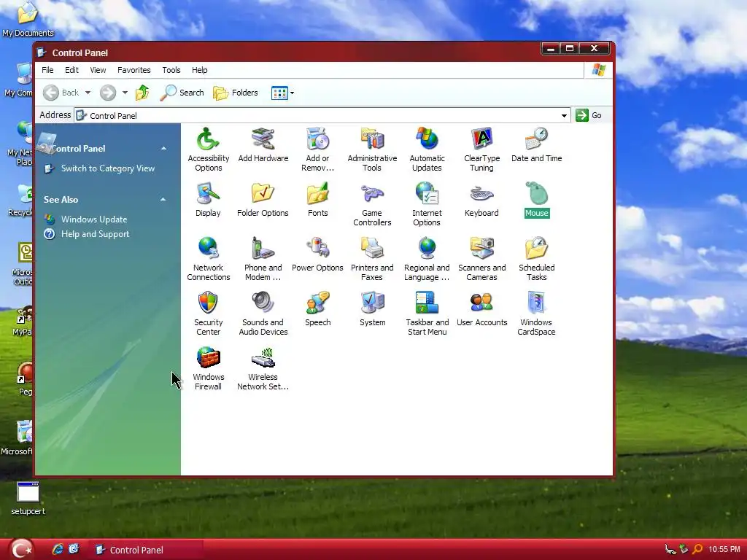Image resolution: width=747 pixels, height=560 pixels.
Task: Expand the Back history dropdown arrow
Action: pyautogui.click(x=88, y=93)
